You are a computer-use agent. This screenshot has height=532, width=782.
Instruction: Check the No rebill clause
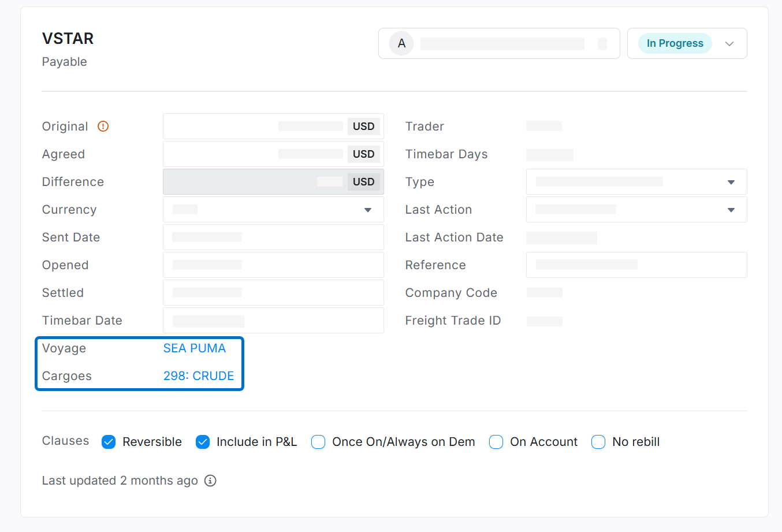tap(598, 442)
